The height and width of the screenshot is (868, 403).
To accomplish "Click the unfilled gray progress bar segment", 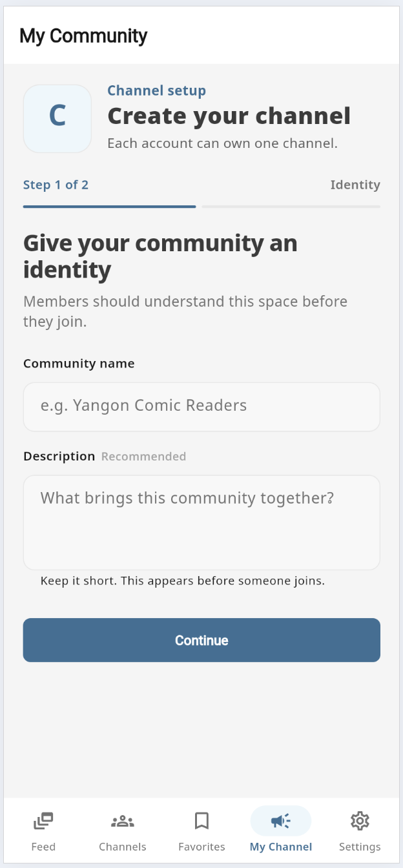I will 291,207.
